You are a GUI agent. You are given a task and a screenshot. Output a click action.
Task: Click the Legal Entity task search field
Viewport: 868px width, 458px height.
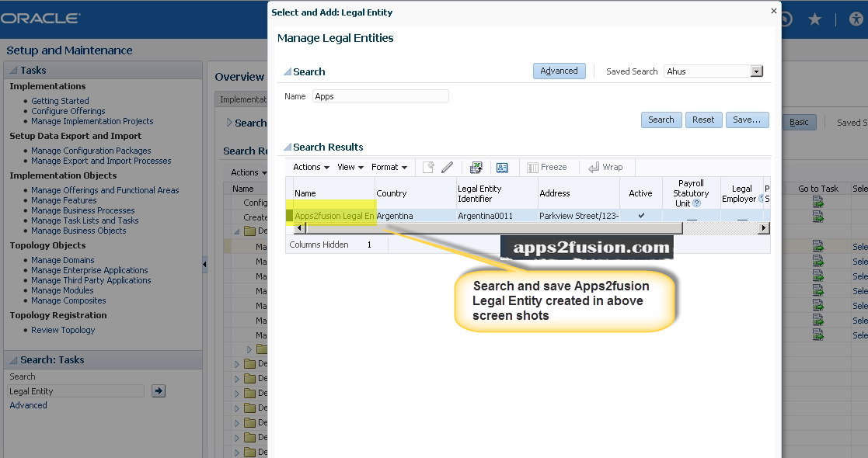pyautogui.click(x=76, y=391)
